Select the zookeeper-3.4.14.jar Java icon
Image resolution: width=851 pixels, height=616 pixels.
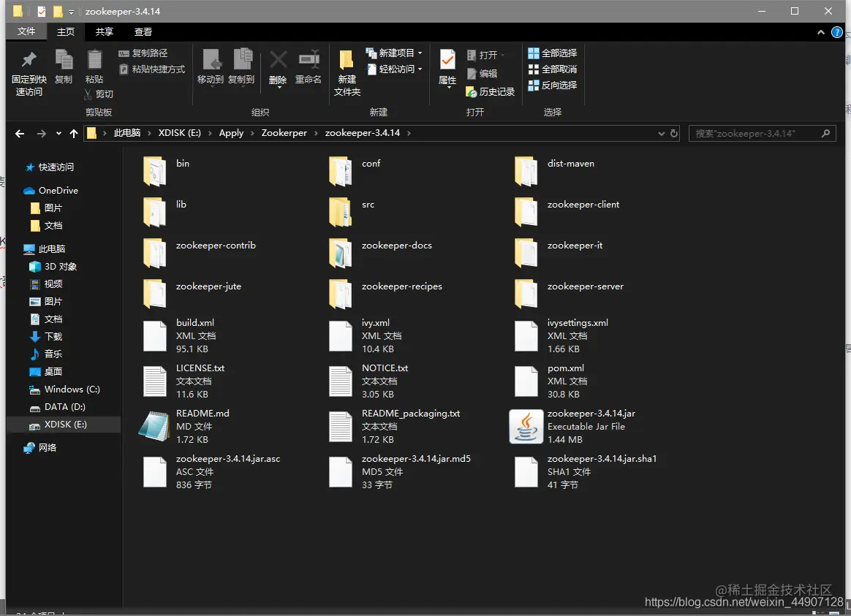[526, 426]
